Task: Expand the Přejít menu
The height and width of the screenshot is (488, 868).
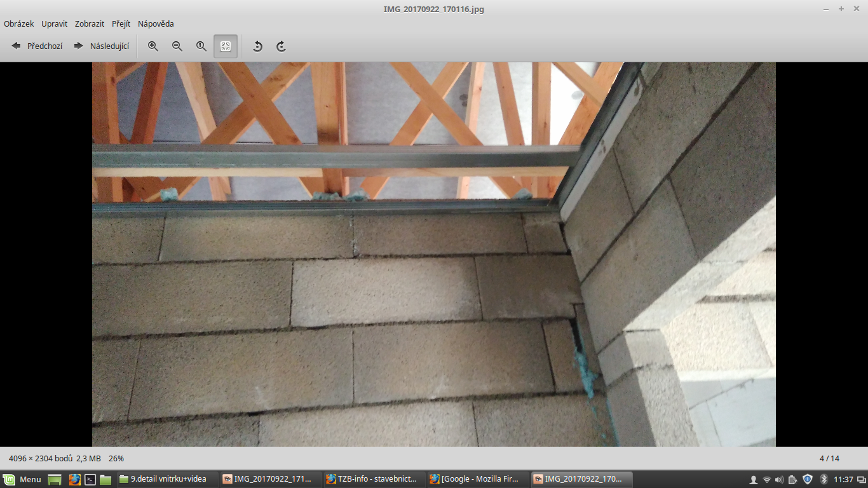Action: point(121,24)
